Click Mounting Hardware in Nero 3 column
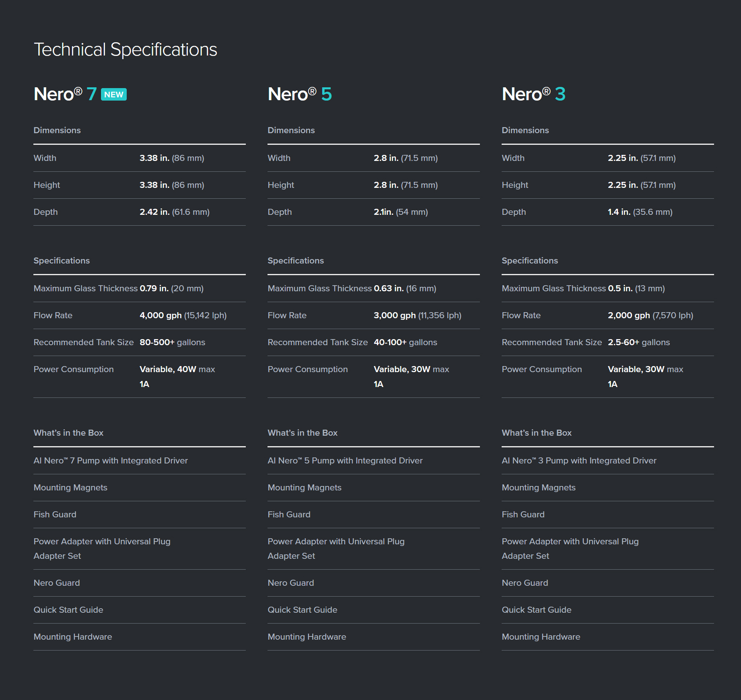Viewport: 741px width, 700px height. click(541, 637)
